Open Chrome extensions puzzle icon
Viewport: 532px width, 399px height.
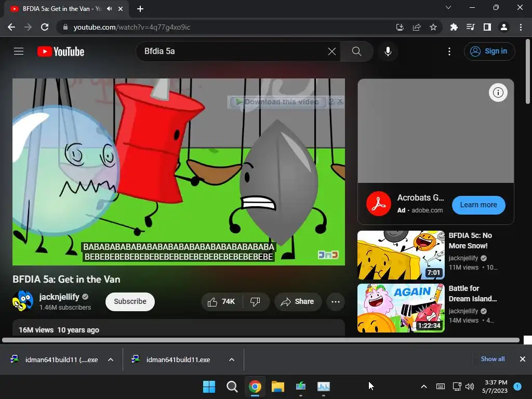point(454,27)
